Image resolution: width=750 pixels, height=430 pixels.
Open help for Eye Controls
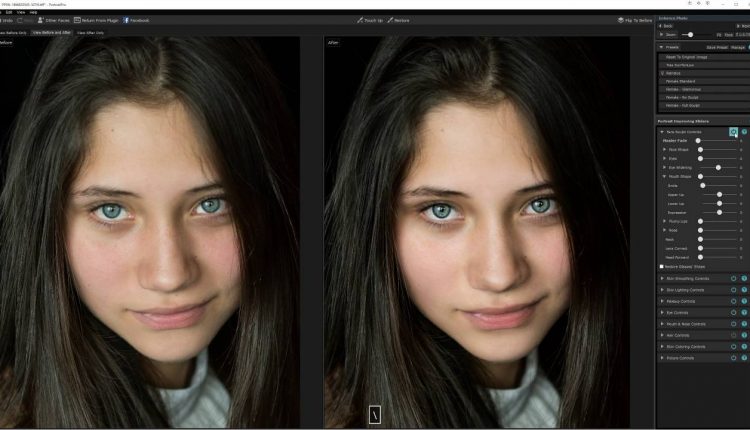[x=744, y=312]
